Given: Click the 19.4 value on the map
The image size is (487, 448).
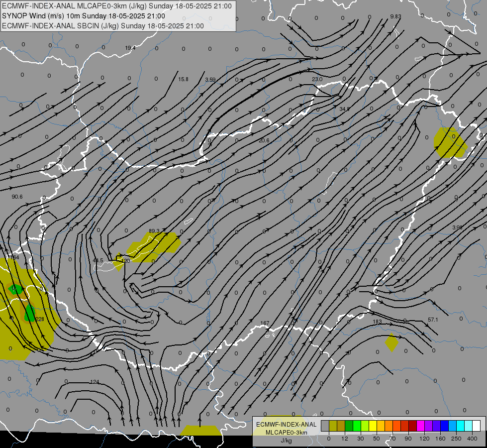Looking at the screenshot, I should click(x=130, y=48).
